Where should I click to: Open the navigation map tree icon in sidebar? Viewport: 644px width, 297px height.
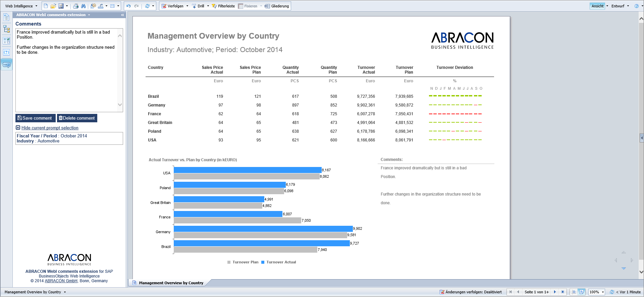pyautogui.click(x=6, y=29)
